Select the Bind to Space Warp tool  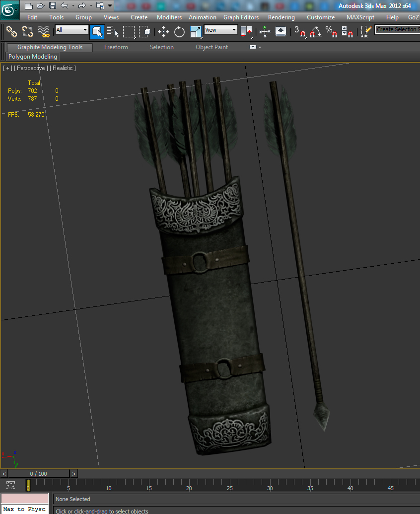[x=44, y=32]
